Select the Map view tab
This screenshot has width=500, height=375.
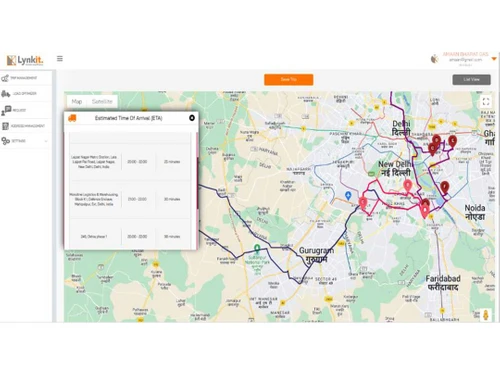[x=77, y=101]
